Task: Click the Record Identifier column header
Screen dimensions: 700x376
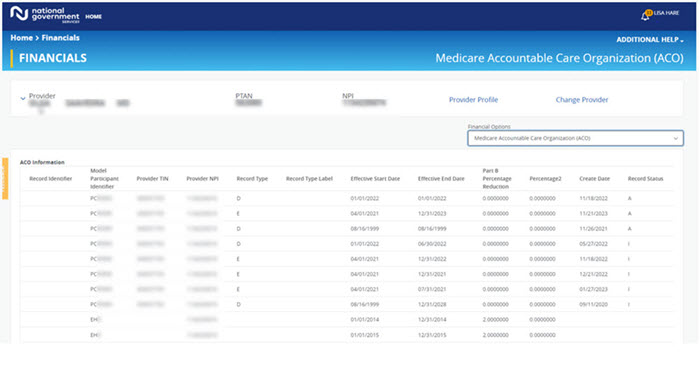Action: [50, 179]
